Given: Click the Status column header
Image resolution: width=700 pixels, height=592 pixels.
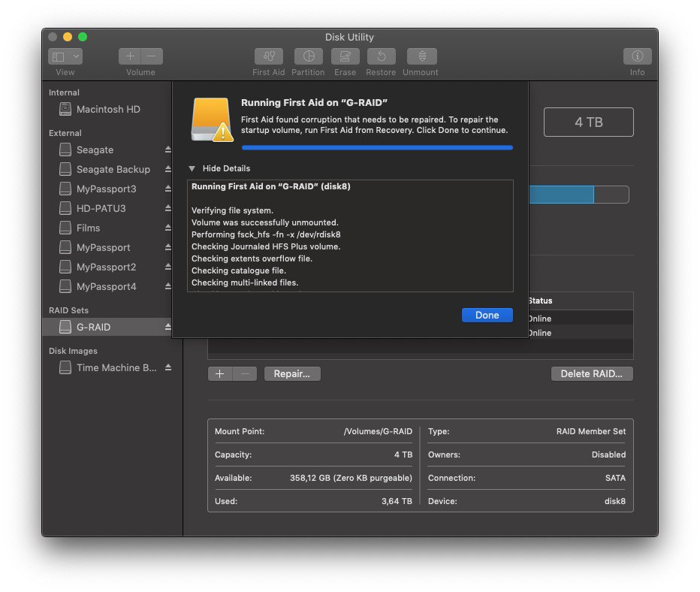Looking at the screenshot, I should click(540, 301).
